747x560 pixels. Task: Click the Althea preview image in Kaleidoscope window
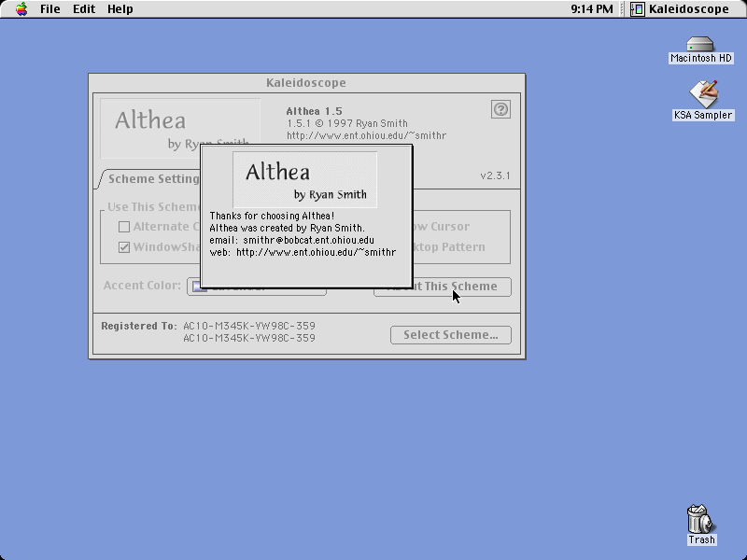click(180, 128)
